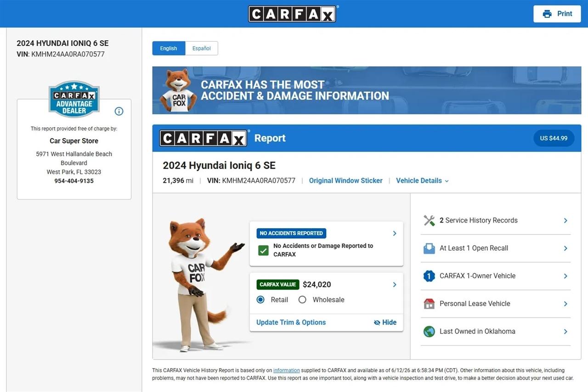This screenshot has width=588, height=392.
Task: Click the NO ACCIDENTS REPORTED badge
Action: 291,233
